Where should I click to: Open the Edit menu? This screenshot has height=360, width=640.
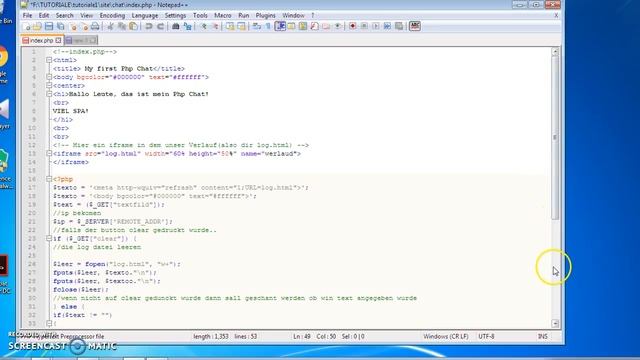(x=44, y=16)
